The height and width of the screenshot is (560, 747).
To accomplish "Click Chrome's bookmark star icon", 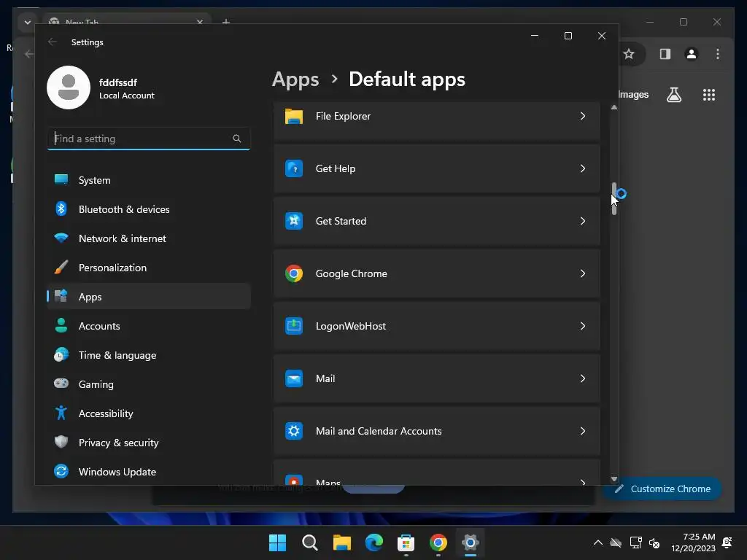I will pyautogui.click(x=629, y=54).
